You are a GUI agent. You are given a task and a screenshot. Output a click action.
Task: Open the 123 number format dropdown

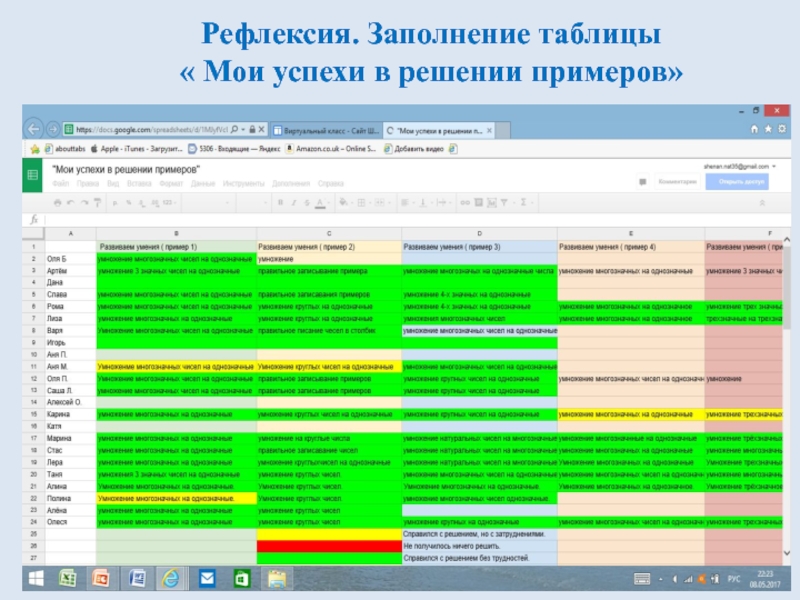click(x=169, y=203)
